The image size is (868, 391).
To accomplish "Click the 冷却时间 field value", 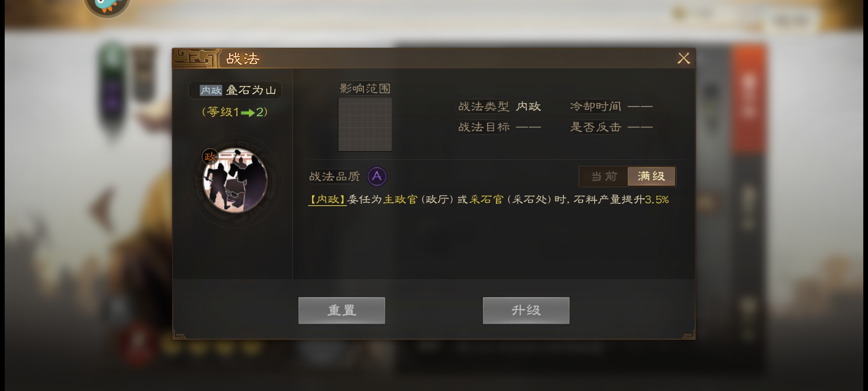I will pyautogui.click(x=640, y=106).
